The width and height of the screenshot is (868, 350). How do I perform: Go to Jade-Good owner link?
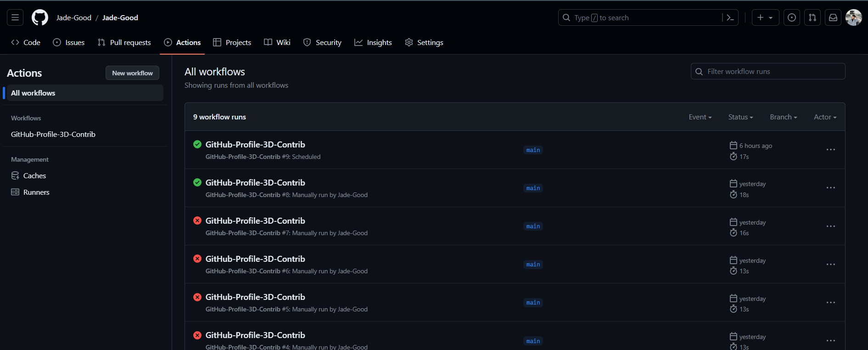coord(74,17)
